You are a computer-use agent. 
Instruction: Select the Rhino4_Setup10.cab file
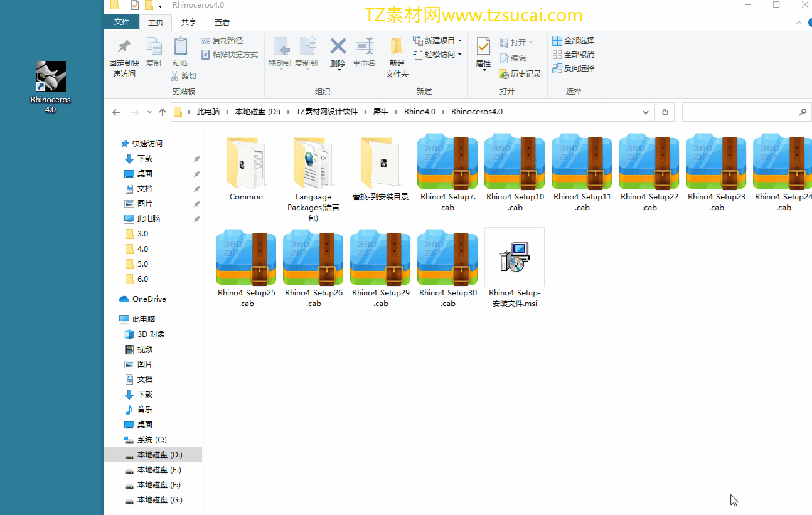click(x=515, y=173)
